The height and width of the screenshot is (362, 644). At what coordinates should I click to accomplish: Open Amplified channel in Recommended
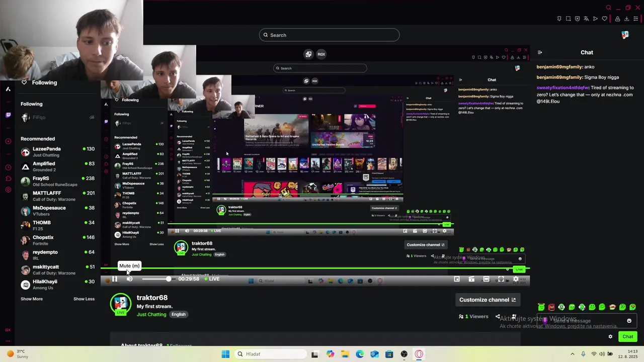pyautogui.click(x=58, y=166)
